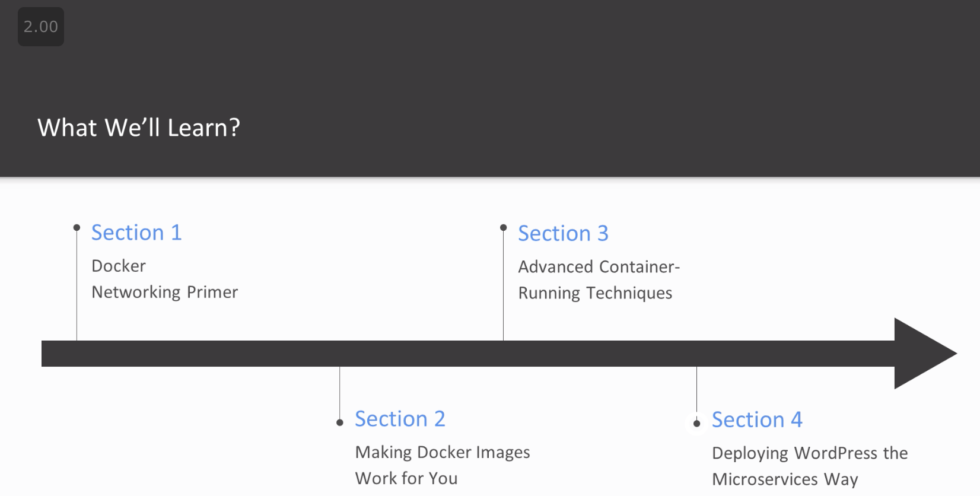Viewport: 980px width, 496px height.
Task: Click the Section 4 vertical connector line
Action: tap(696, 393)
